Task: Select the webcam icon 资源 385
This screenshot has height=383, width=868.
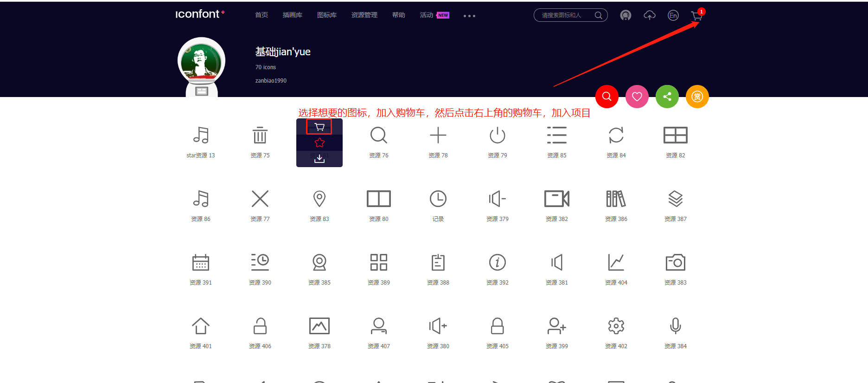Action: (319, 262)
